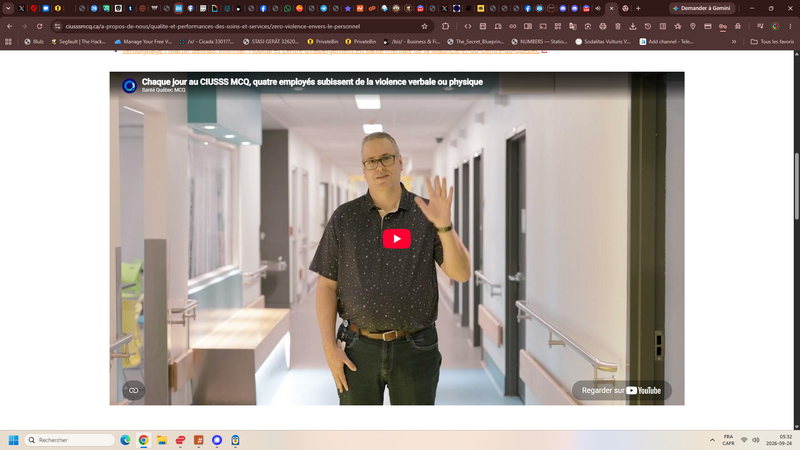Open 'Segfault | The Hack...' bookmark

click(x=78, y=42)
